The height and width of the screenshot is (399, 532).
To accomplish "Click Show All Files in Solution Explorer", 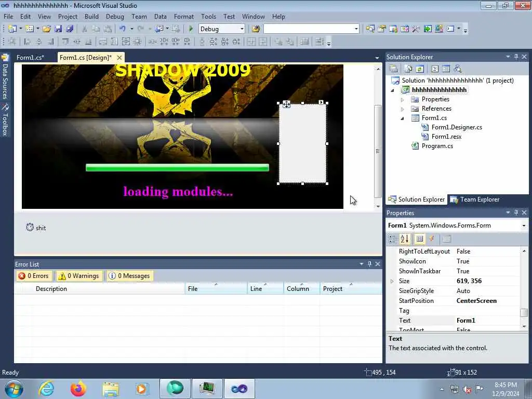I will pyautogui.click(x=408, y=69).
